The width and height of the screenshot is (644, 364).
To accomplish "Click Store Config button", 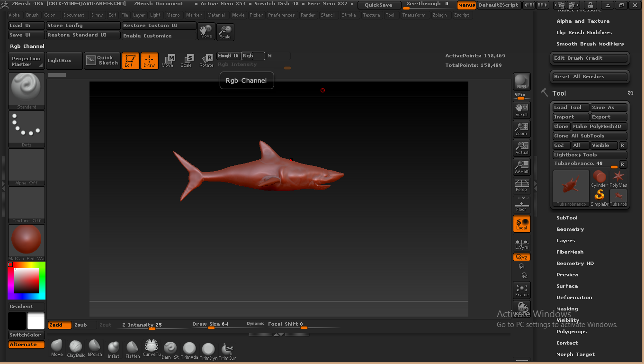I will tap(83, 26).
